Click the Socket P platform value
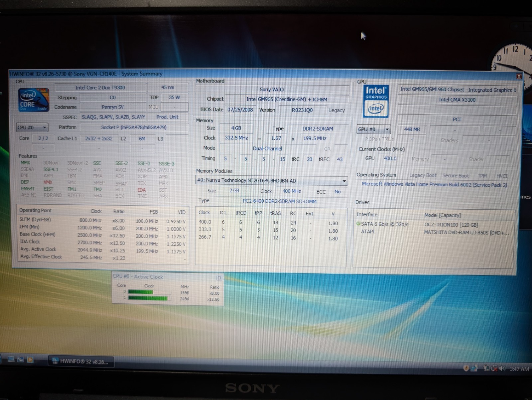 [134, 127]
